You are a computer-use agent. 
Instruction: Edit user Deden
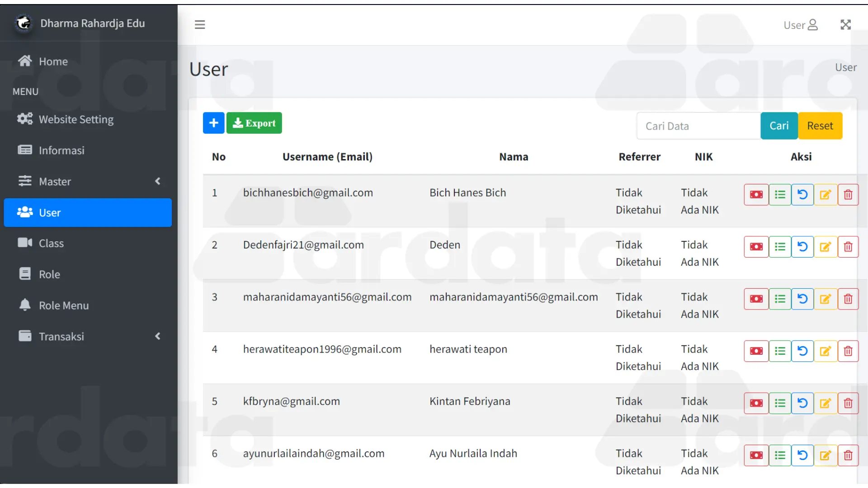[x=826, y=247]
